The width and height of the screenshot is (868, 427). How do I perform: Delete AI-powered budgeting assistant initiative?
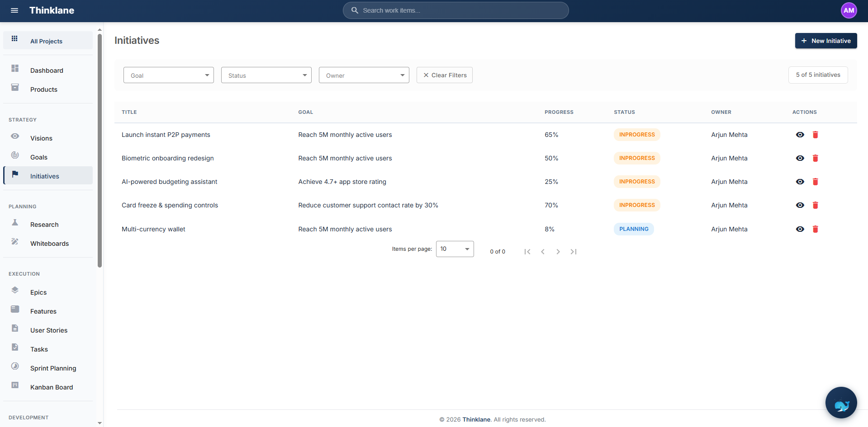815,182
